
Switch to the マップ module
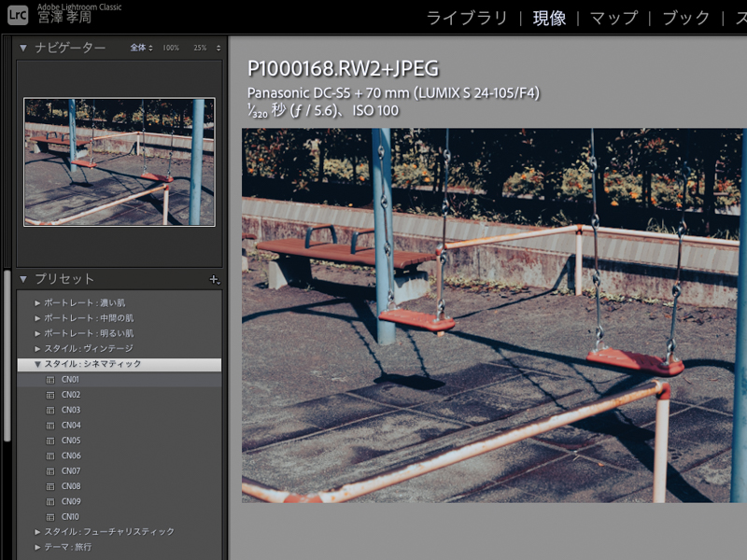[x=613, y=18]
